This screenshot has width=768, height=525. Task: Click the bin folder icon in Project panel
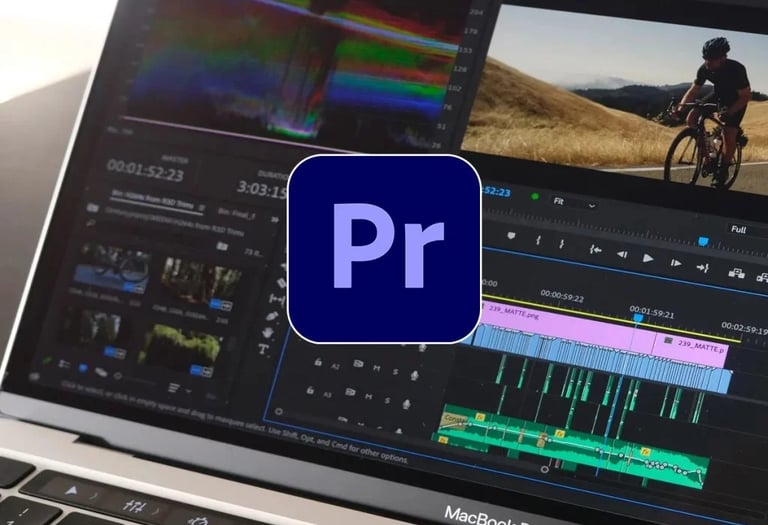click(92, 208)
